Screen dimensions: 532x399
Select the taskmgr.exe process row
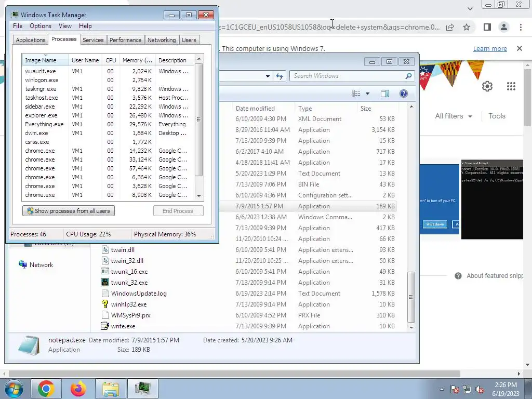coord(108,89)
